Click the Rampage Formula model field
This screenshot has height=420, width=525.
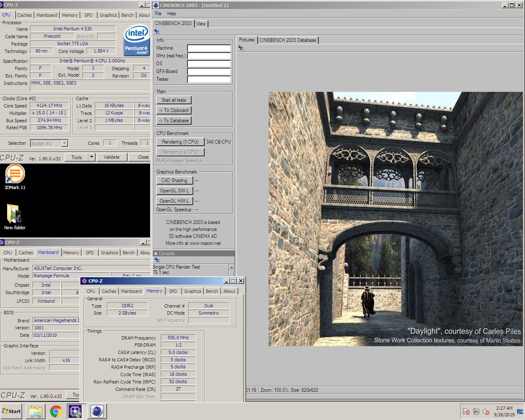(x=71, y=276)
